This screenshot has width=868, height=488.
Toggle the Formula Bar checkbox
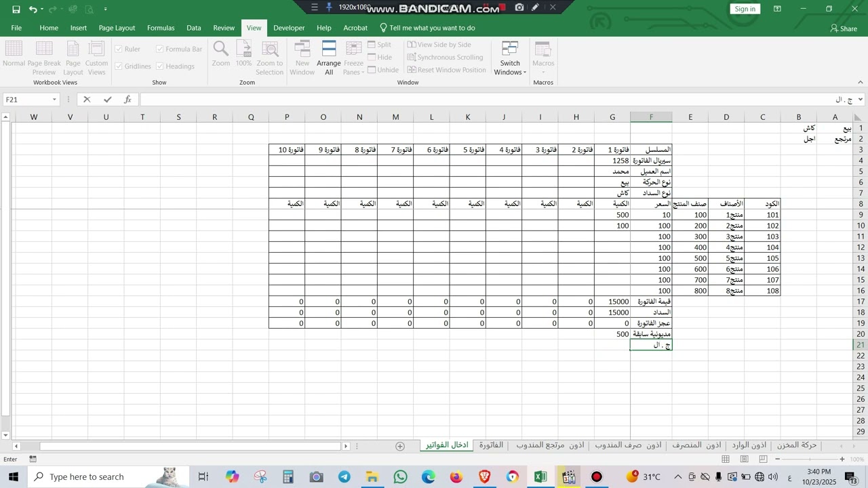tap(160, 49)
